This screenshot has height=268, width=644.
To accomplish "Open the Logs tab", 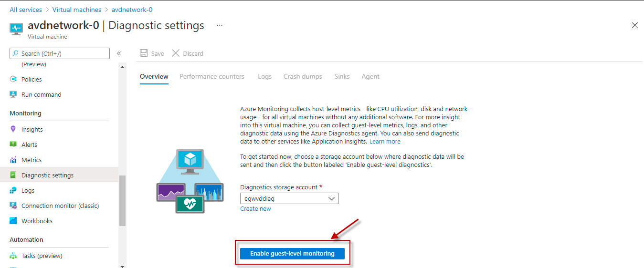I will [x=264, y=76].
